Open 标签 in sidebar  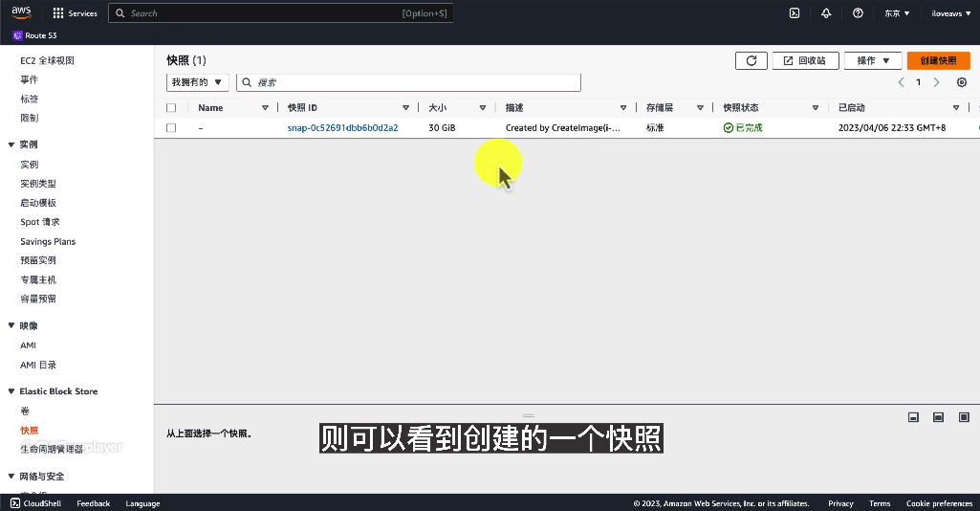point(29,99)
